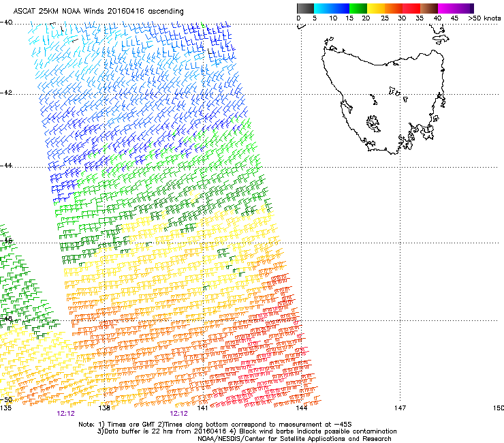The image size is (504, 443).
Task: Click the legend label '25'
Action: pos(385,18)
